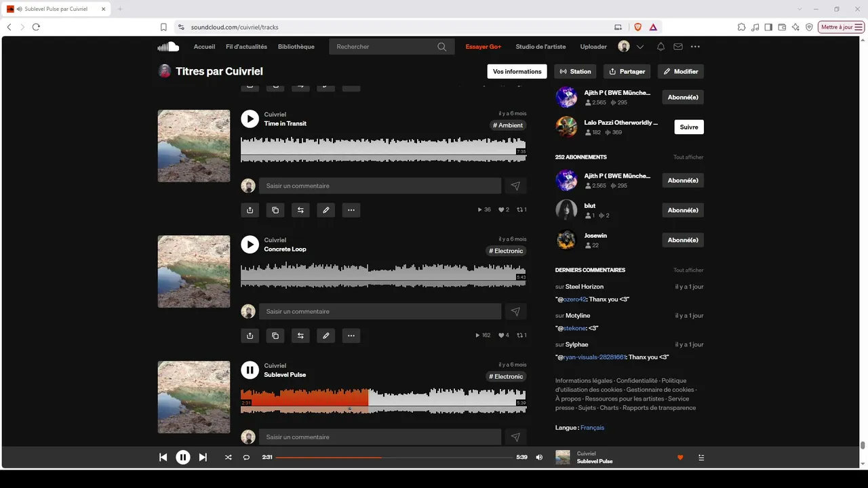This screenshot has height=488, width=868.
Task: Click the magnifier icon in the search bar
Action: [441, 47]
